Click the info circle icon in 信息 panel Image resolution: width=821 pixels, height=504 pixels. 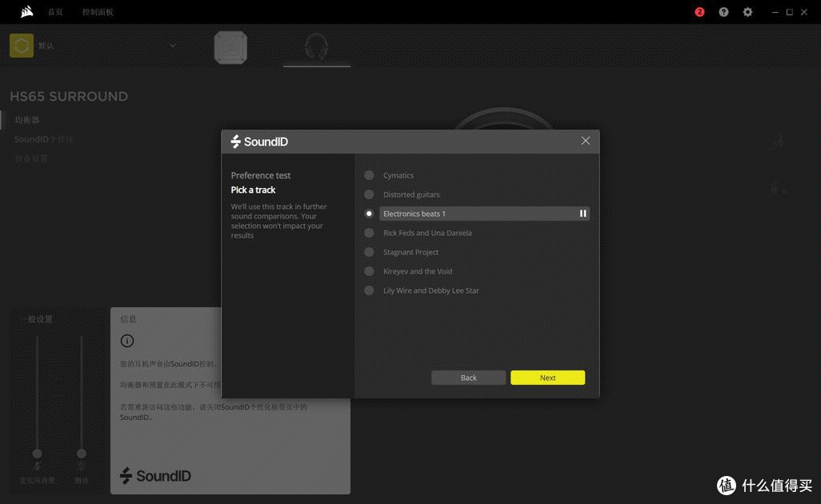tap(126, 341)
